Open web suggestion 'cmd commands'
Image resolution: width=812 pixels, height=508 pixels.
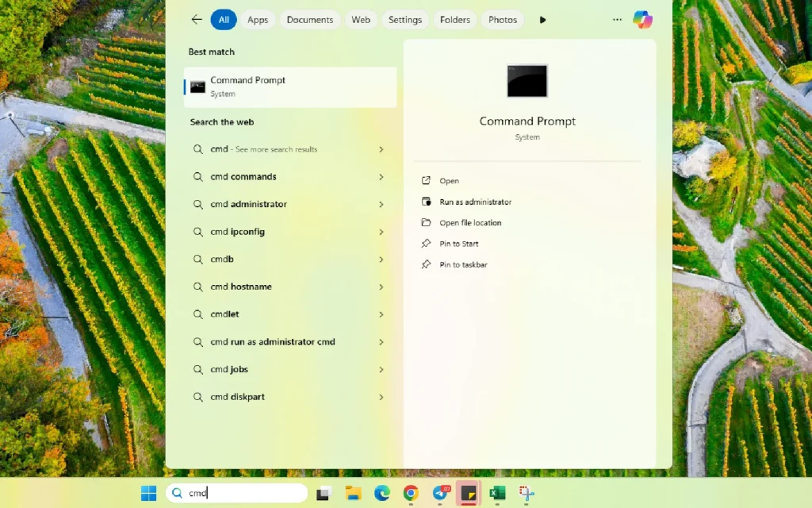[290, 177]
